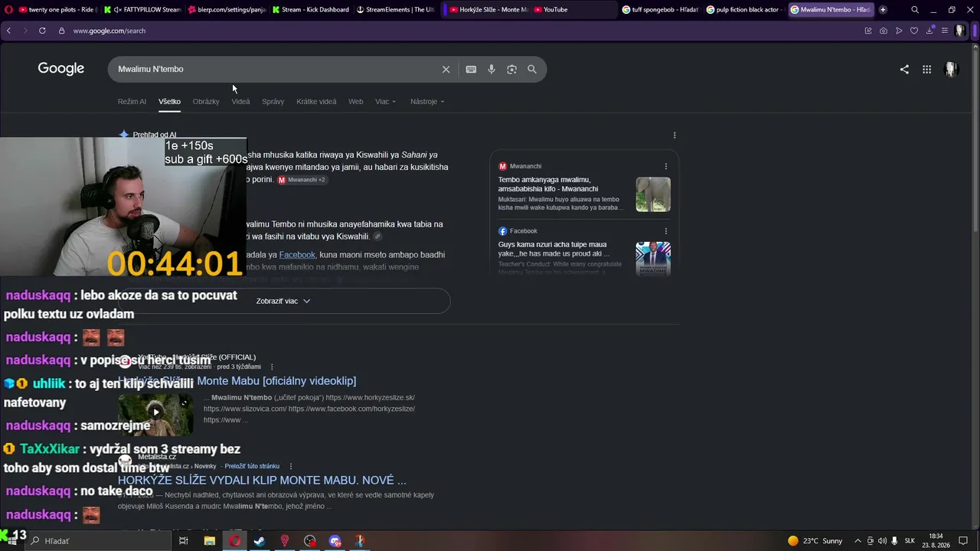Open the Mwananchi +2 source chip

(x=302, y=180)
